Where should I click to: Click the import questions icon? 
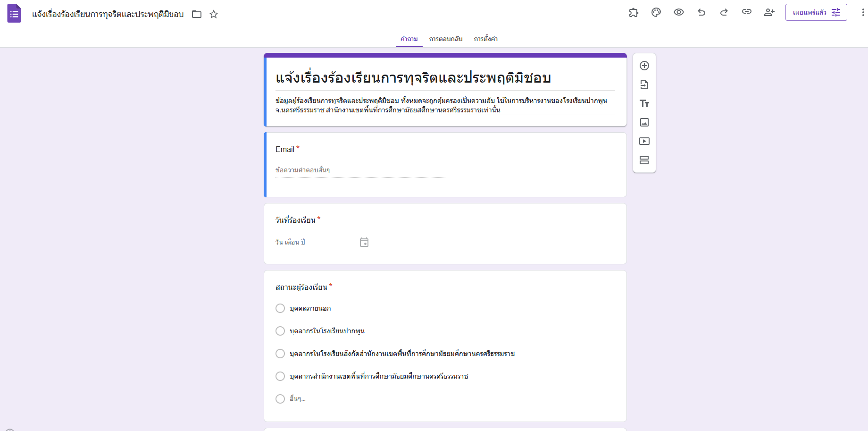click(x=644, y=85)
